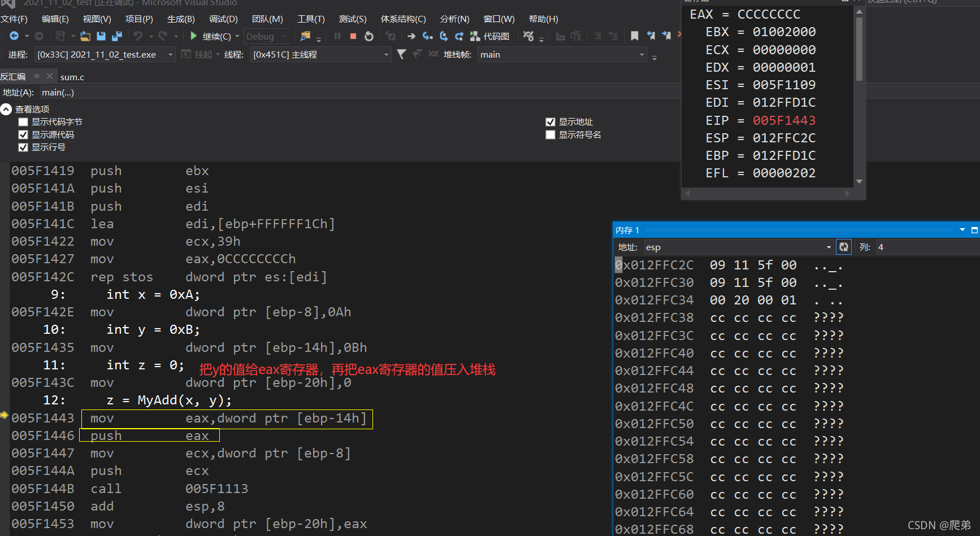Click the performance tools icon beside 代码图
980x536 pixels.
click(x=528, y=36)
